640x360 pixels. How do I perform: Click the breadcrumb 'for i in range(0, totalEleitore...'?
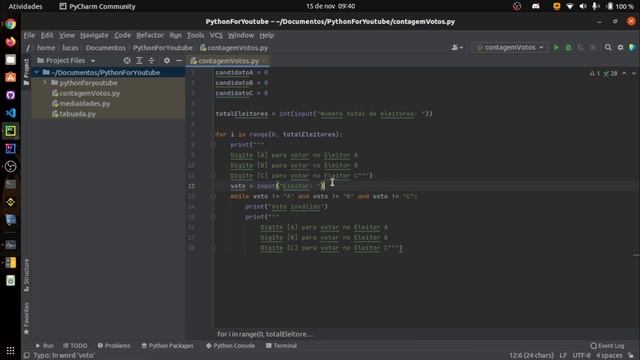[265, 334]
